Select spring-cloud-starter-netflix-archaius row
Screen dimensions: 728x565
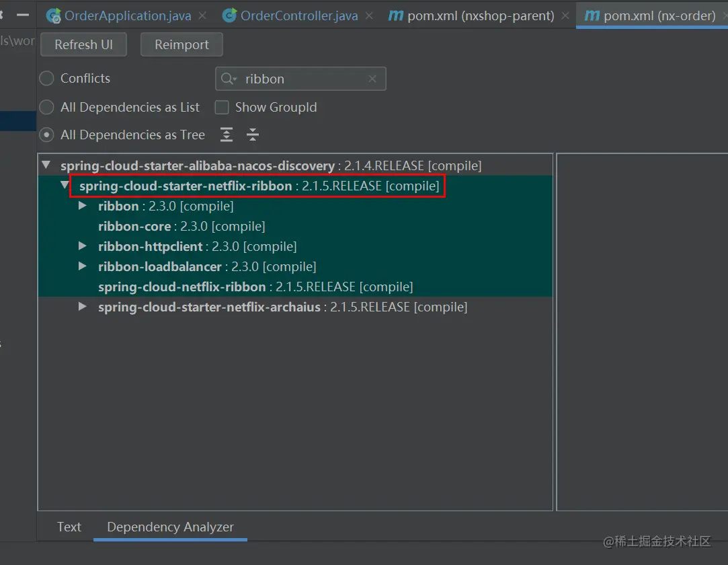(x=295, y=307)
